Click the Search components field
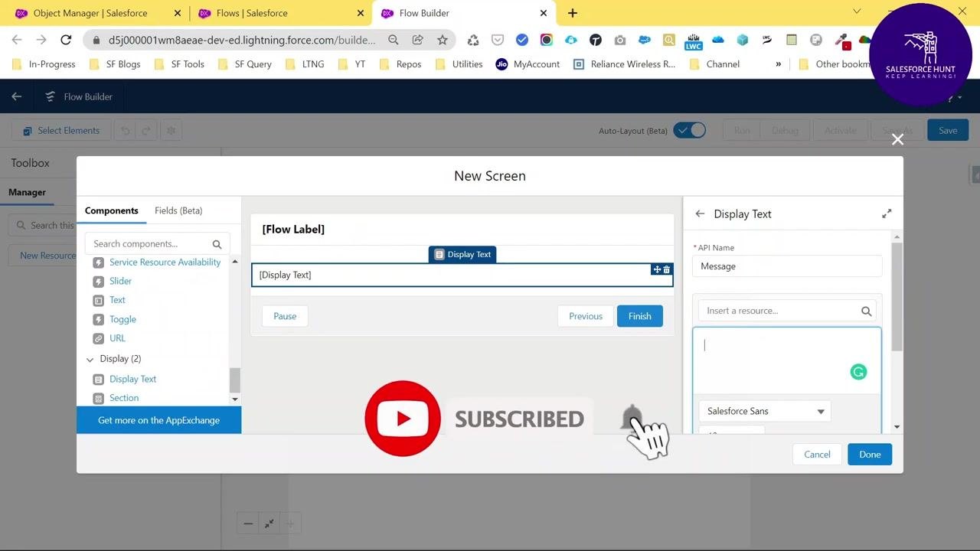Image resolution: width=980 pixels, height=551 pixels. [x=156, y=244]
